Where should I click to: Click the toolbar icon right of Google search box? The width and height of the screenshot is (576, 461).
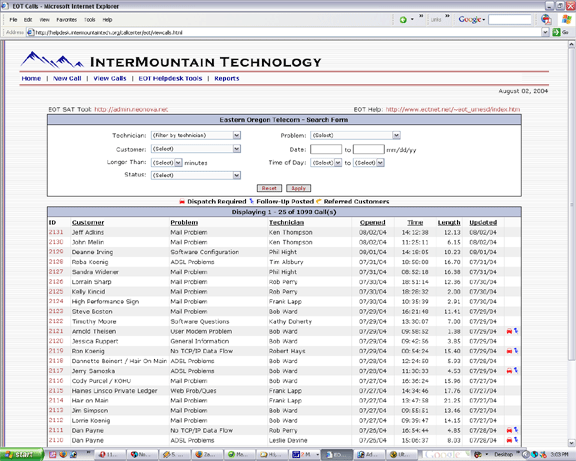pyautogui.click(x=546, y=19)
